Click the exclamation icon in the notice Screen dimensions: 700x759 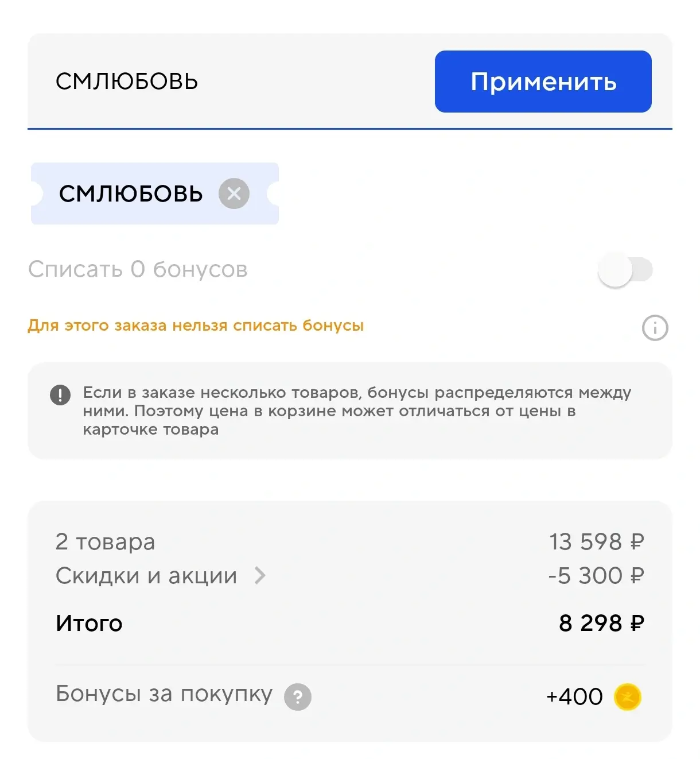tap(60, 395)
